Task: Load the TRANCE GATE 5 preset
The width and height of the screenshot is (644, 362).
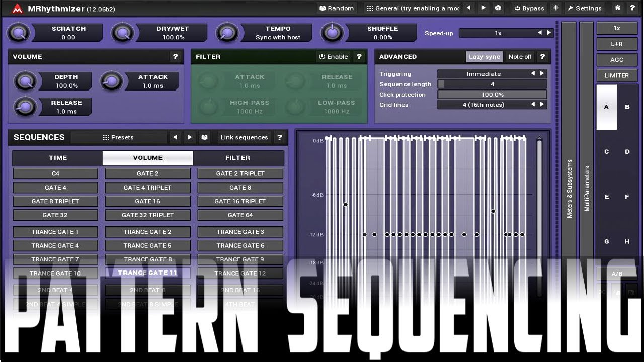Action: pos(147,246)
